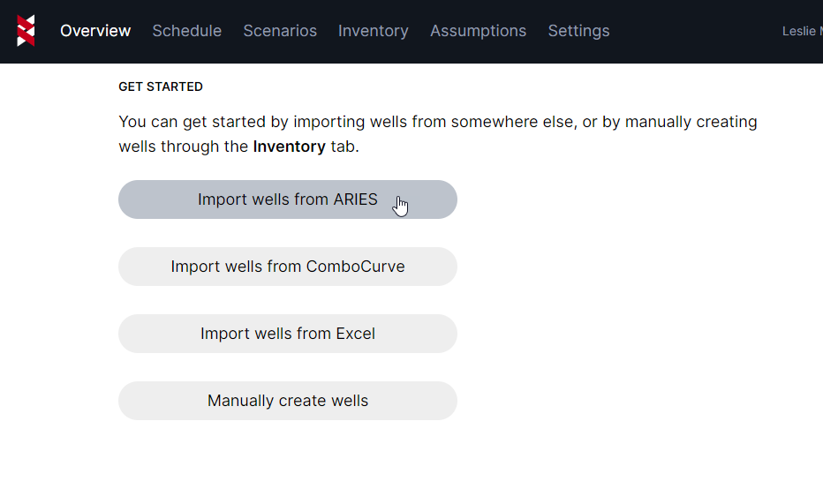This screenshot has width=823, height=504.
Task: Click the Leslie user name in header
Action: (x=800, y=31)
